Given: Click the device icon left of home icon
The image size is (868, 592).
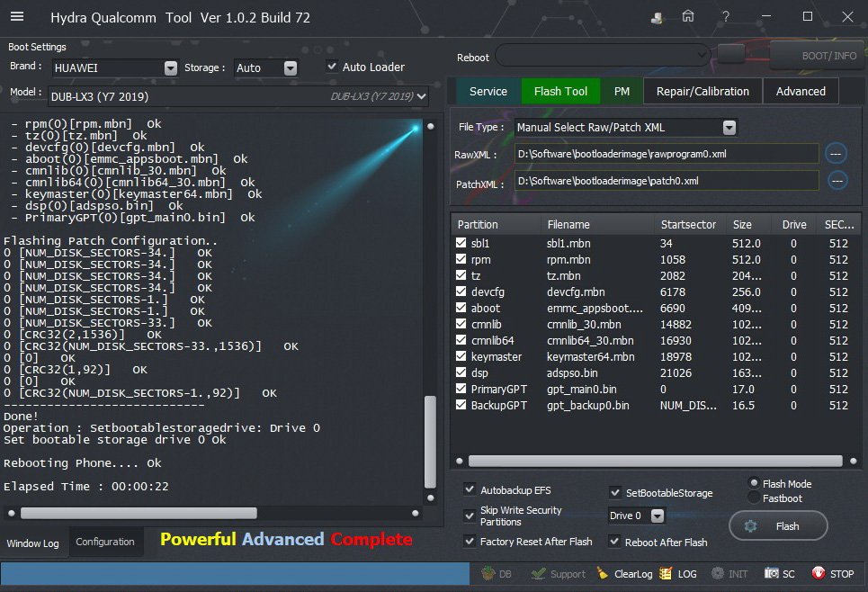Looking at the screenshot, I should (x=658, y=18).
